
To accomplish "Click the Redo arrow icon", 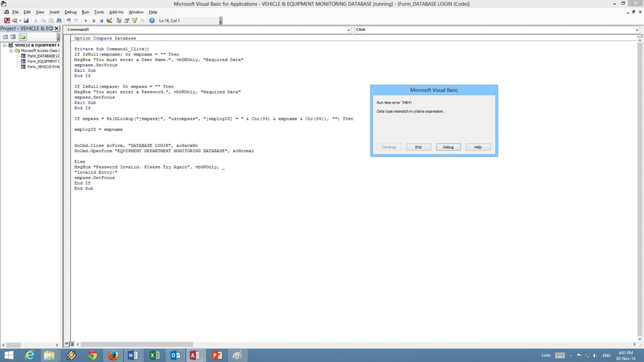I will pos(76,20).
